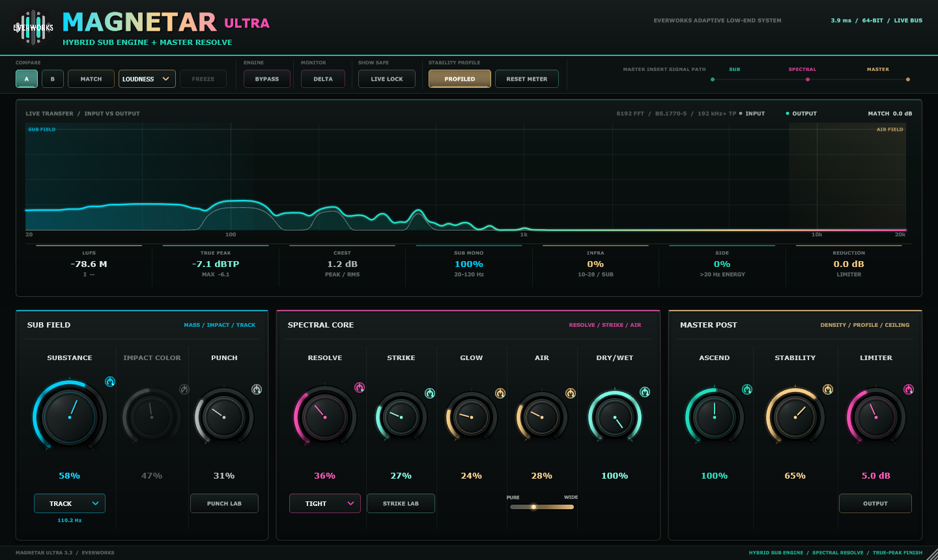Click the amber gauge icon beside GLOW knob
The height and width of the screenshot is (560, 938).
pos(500,393)
